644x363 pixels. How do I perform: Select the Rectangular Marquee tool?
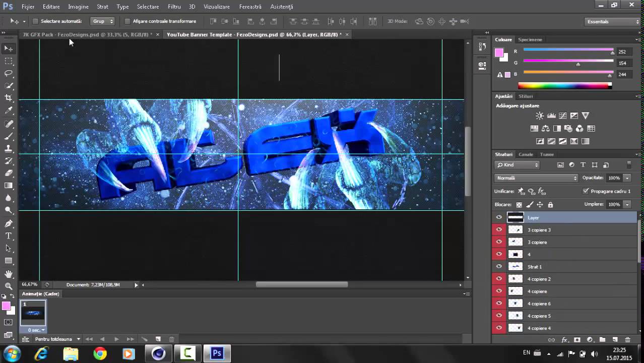tap(9, 61)
